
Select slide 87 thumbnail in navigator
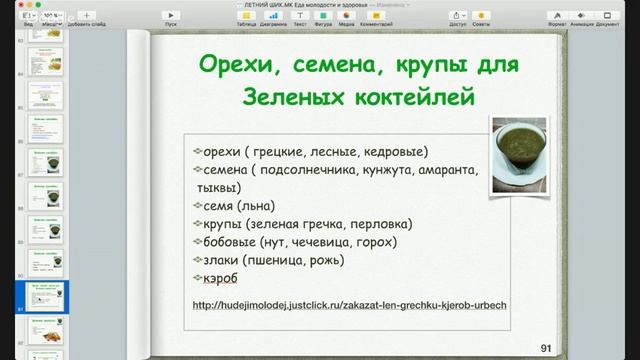pyautogui.click(x=46, y=162)
